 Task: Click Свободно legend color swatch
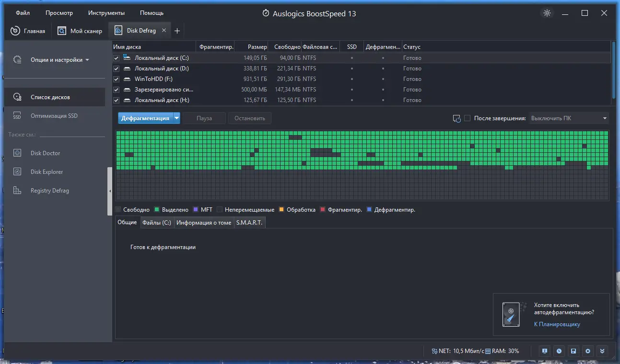pyautogui.click(x=118, y=210)
